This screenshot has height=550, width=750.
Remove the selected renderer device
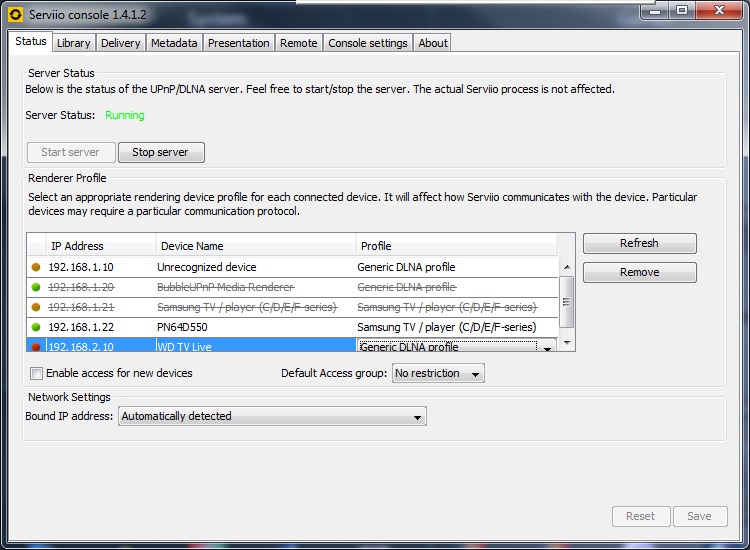tap(639, 272)
